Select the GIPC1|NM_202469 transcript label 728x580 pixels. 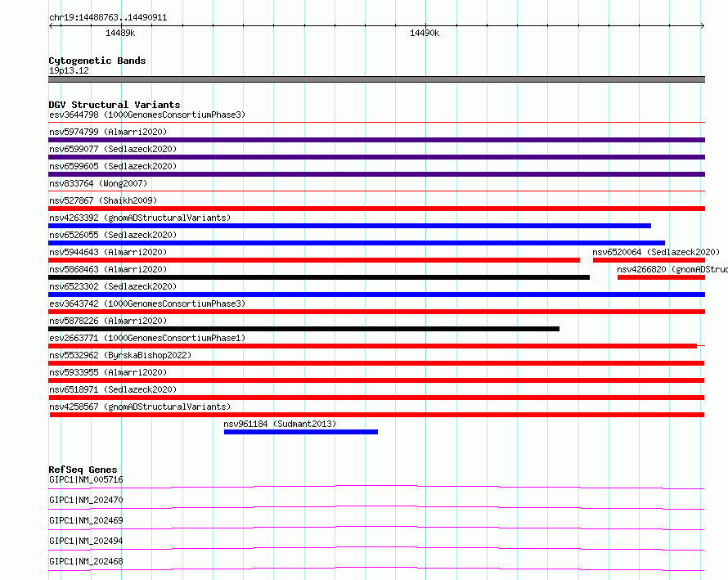(86, 520)
